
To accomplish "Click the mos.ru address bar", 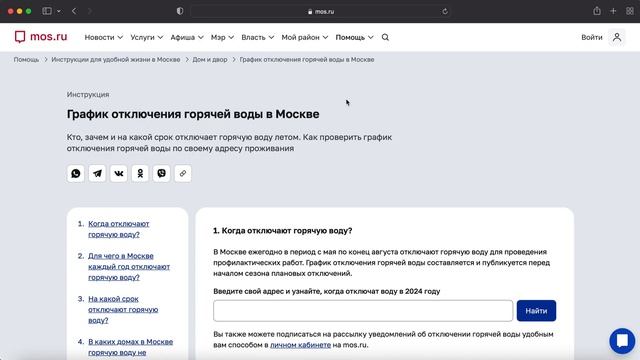I will click(321, 11).
